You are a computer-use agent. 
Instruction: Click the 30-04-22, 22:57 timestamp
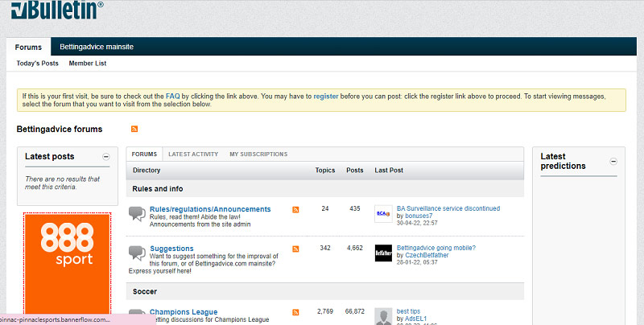[x=417, y=223]
